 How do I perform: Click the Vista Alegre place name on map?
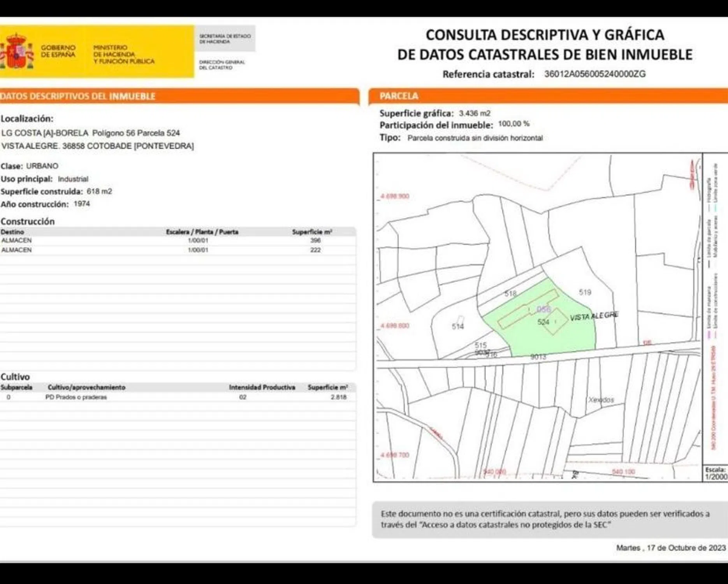(594, 316)
